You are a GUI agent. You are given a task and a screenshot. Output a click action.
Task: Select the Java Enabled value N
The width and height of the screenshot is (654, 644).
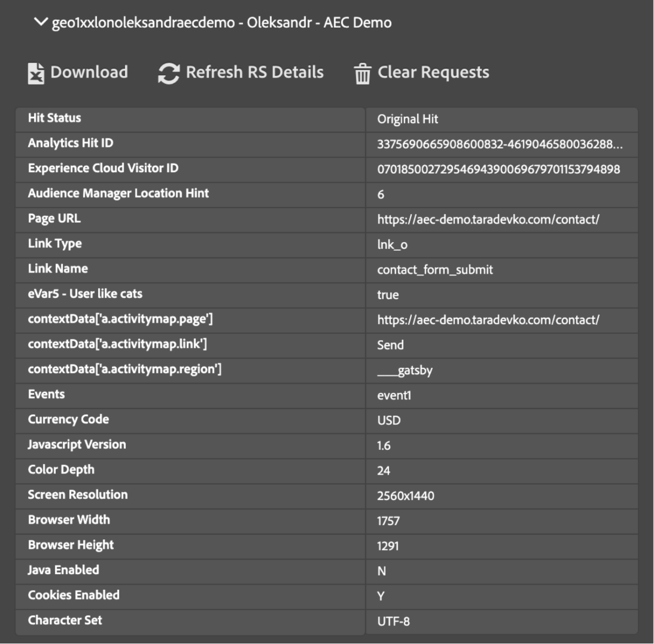click(382, 571)
